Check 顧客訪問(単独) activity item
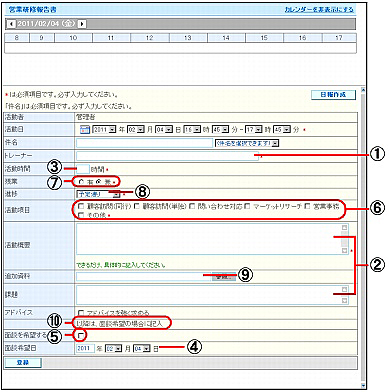This screenshot has height=392, width=389. click(137, 206)
